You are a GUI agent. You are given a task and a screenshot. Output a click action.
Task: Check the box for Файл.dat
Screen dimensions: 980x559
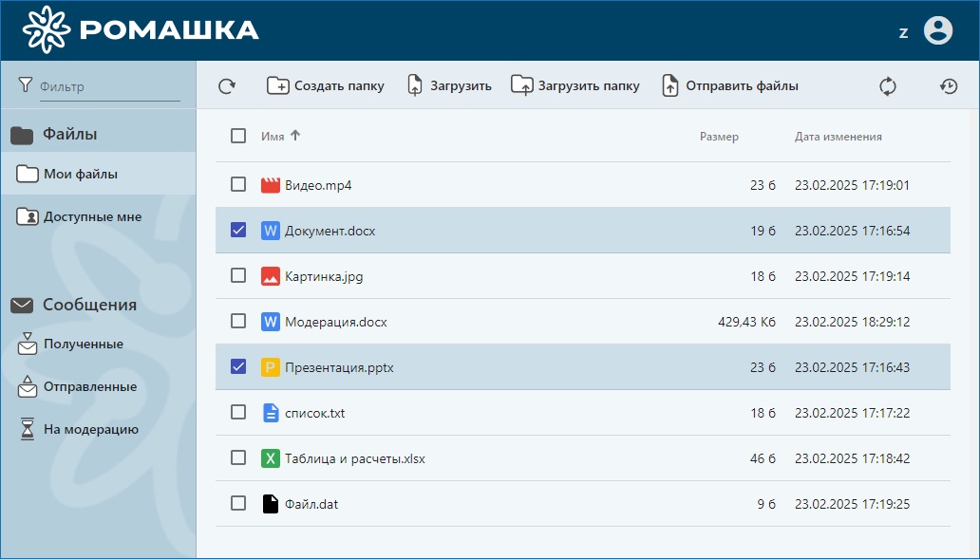click(x=238, y=503)
